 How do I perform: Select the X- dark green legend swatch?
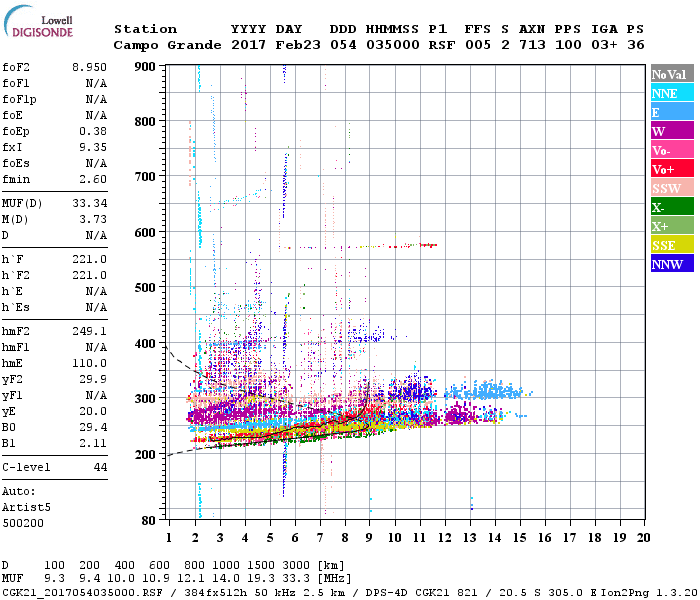pos(672,207)
